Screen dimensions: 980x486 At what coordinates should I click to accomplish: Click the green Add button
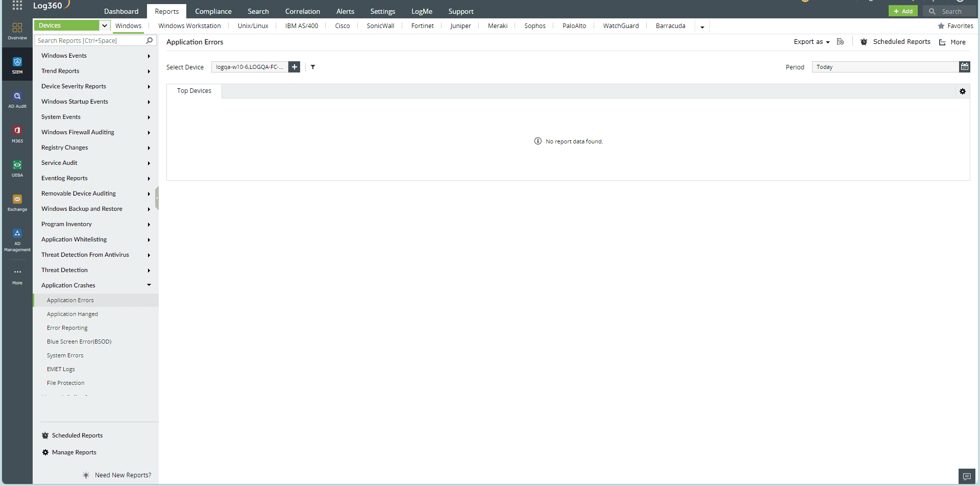pos(903,11)
